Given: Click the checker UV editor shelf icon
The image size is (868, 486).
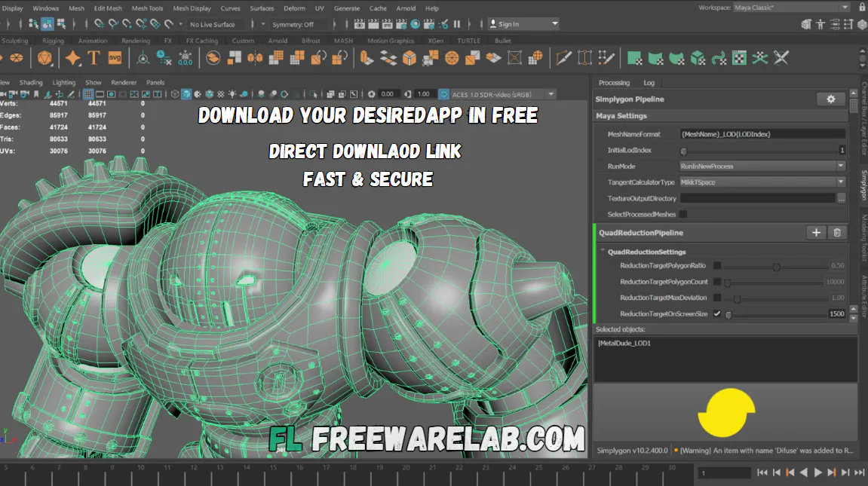Looking at the screenshot, I should pos(739,58).
